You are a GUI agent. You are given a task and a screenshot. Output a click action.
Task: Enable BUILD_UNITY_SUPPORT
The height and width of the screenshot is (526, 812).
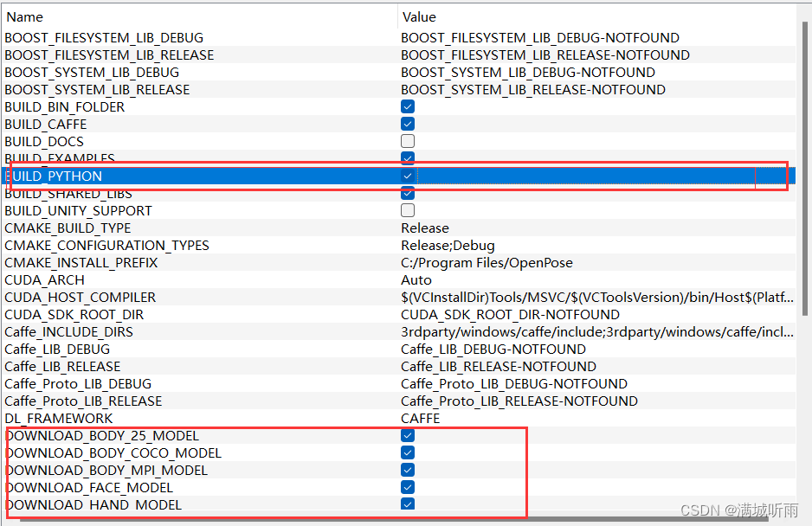click(x=407, y=209)
